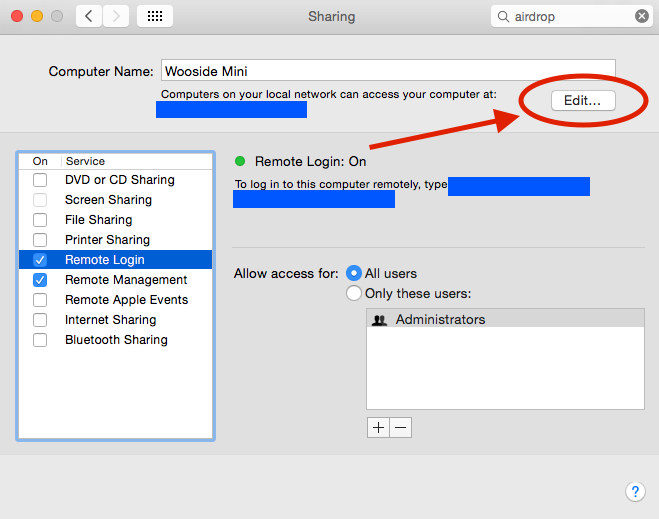The image size is (659, 519).
Task: Open help with the question mark button
Action: [x=635, y=491]
